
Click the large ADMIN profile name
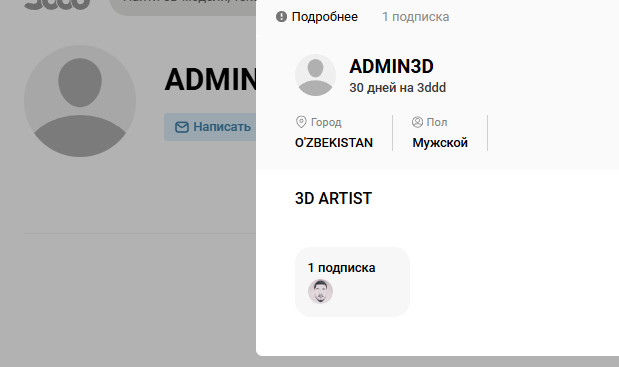210,79
